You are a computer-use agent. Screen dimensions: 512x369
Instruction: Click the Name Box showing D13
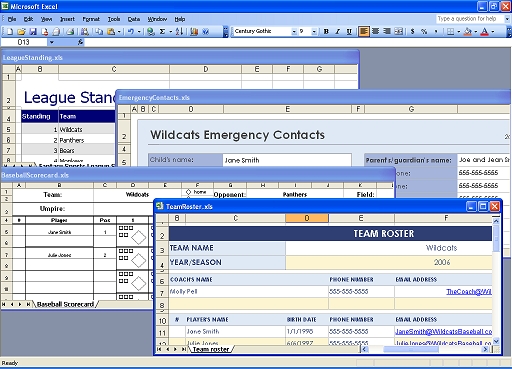[24, 42]
